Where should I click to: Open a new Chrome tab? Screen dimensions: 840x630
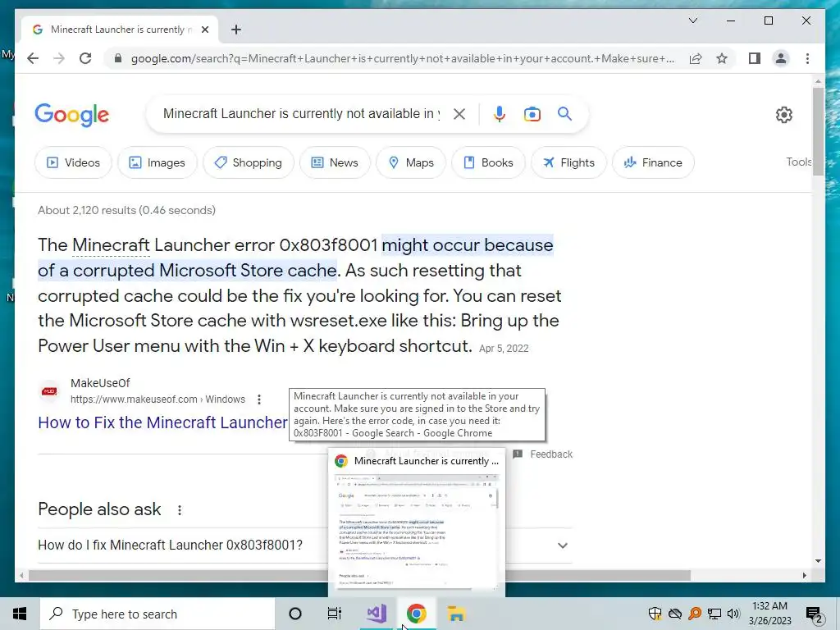click(236, 30)
